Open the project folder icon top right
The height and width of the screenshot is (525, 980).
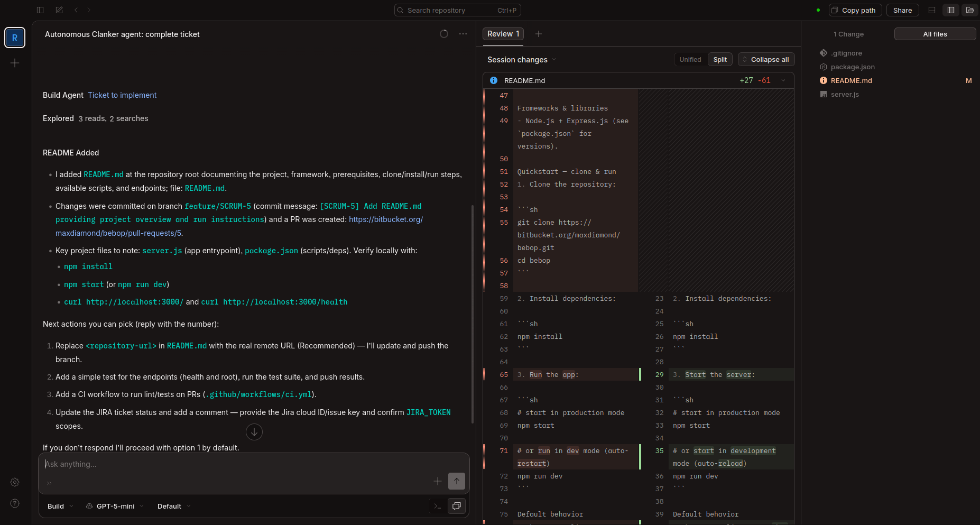[970, 10]
